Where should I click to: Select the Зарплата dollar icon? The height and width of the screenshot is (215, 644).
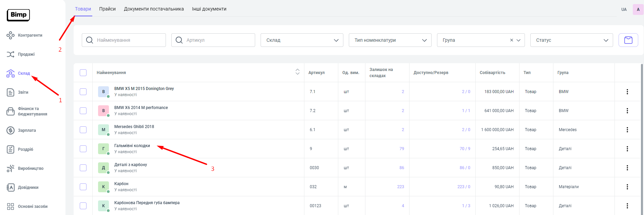11,130
